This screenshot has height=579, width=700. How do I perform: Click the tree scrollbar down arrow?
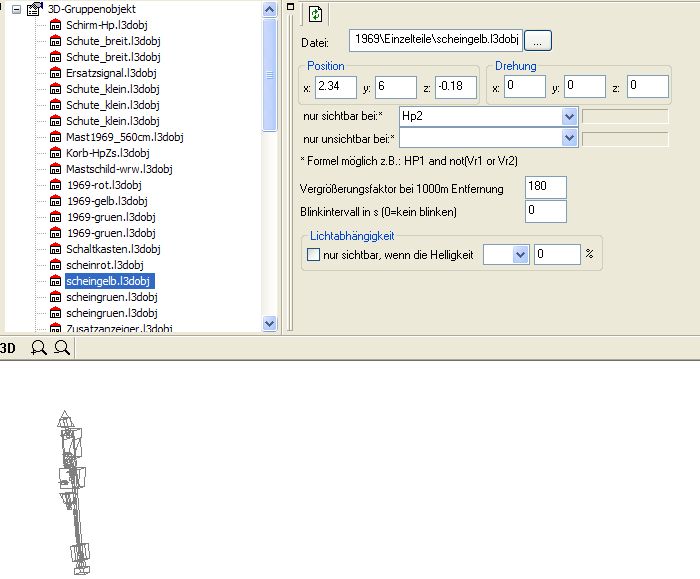coord(270,323)
